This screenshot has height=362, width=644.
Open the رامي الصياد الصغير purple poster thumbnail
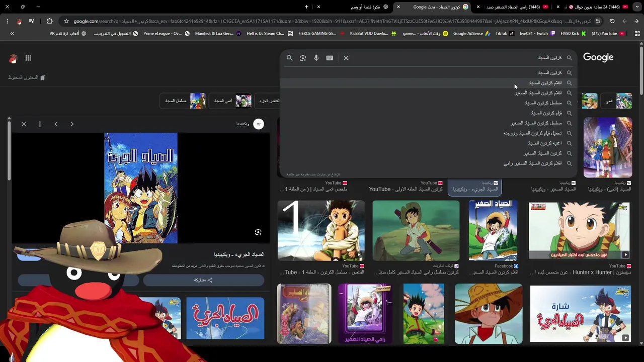[365, 314]
